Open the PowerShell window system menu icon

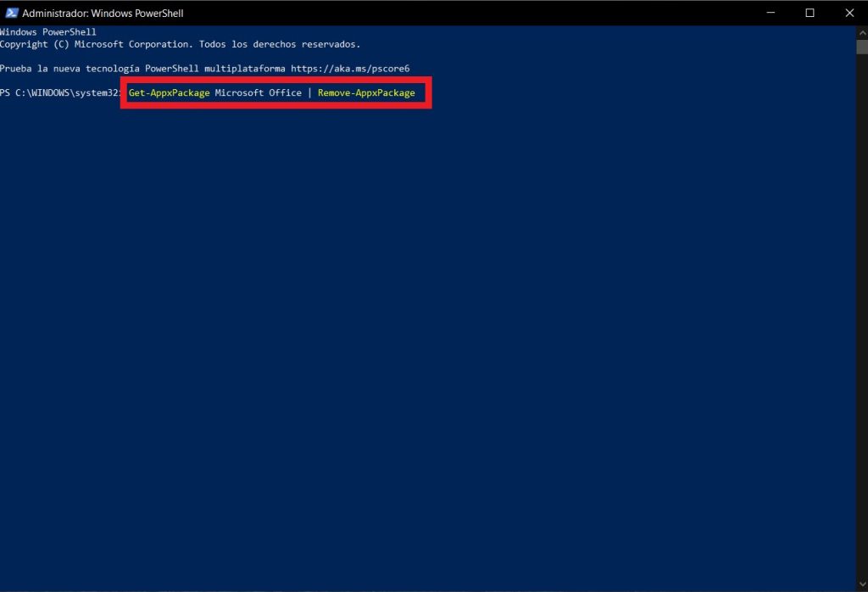tap(12, 13)
